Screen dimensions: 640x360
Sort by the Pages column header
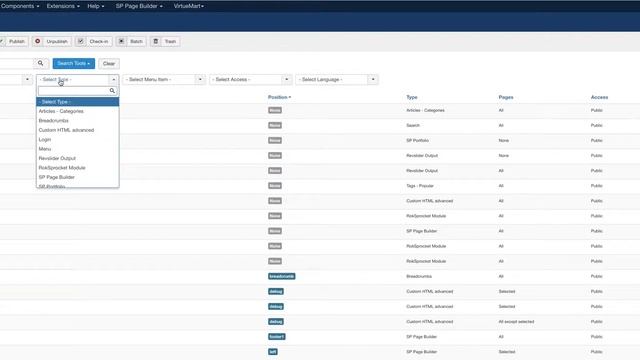point(506,97)
